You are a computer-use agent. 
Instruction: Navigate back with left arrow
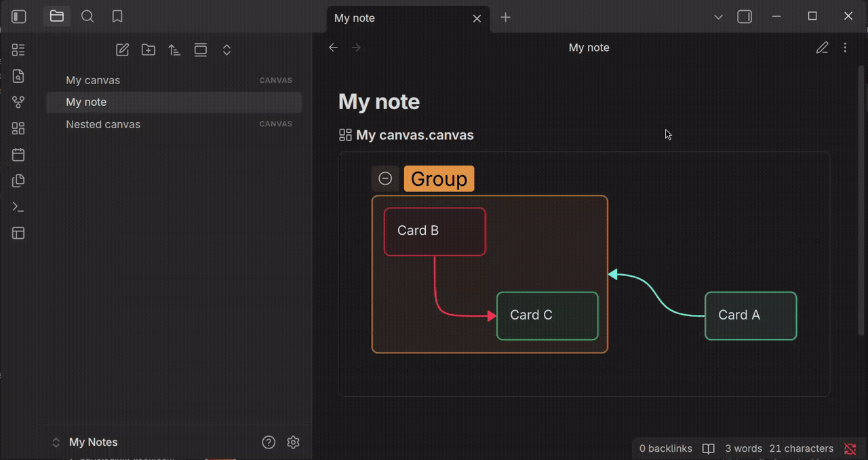(x=333, y=47)
